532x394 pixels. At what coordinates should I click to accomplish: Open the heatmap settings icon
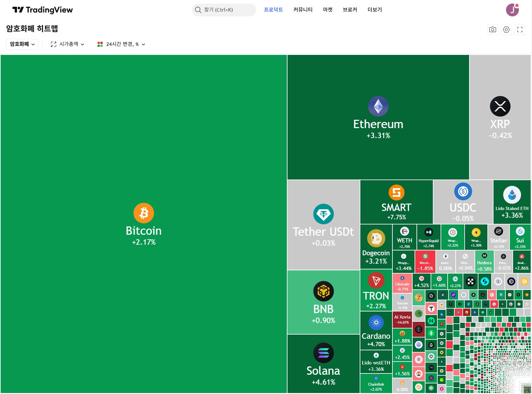(506, 30)
